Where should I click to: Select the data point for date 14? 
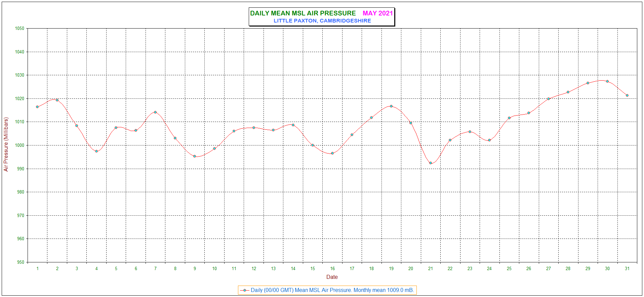click(293, 125)
